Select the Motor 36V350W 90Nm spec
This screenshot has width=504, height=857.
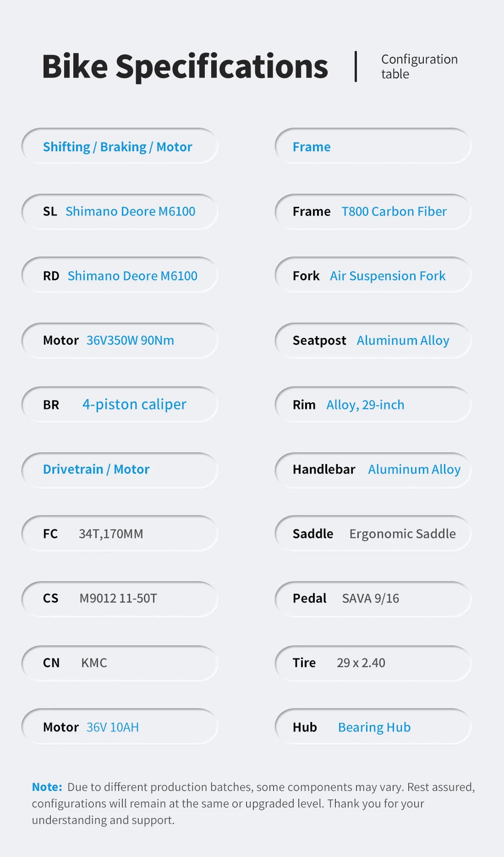[120, 340]
